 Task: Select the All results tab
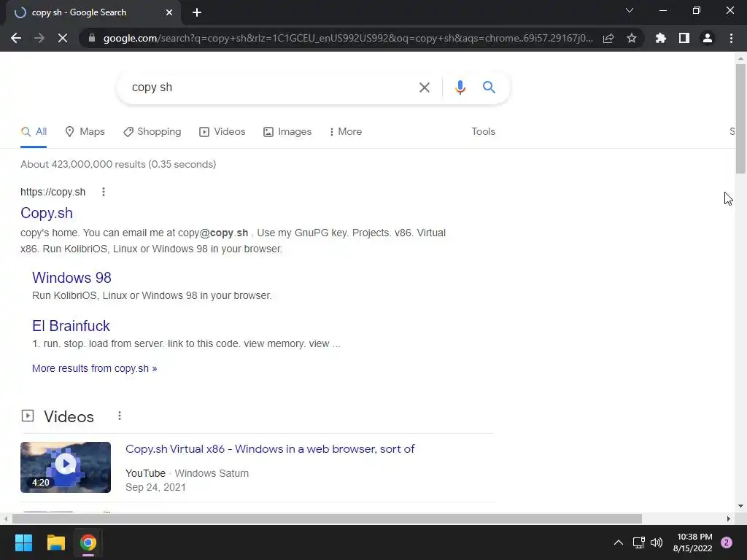click(x=34, y=132)
